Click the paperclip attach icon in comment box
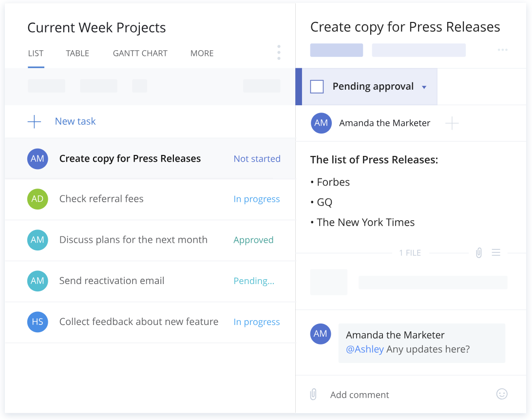This screenshot has width=532, height=420. (x=313, y=395)
